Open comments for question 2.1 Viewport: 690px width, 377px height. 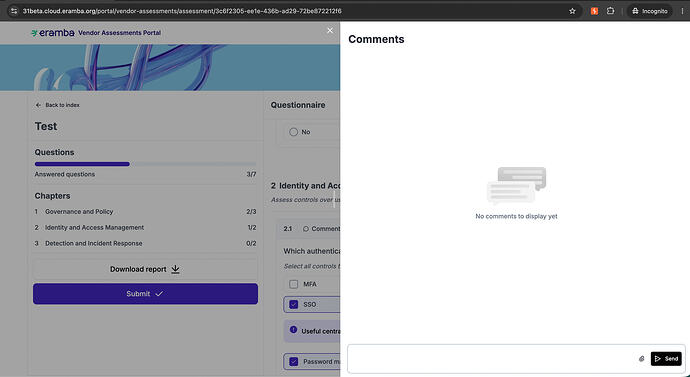(x=321, y=229)
